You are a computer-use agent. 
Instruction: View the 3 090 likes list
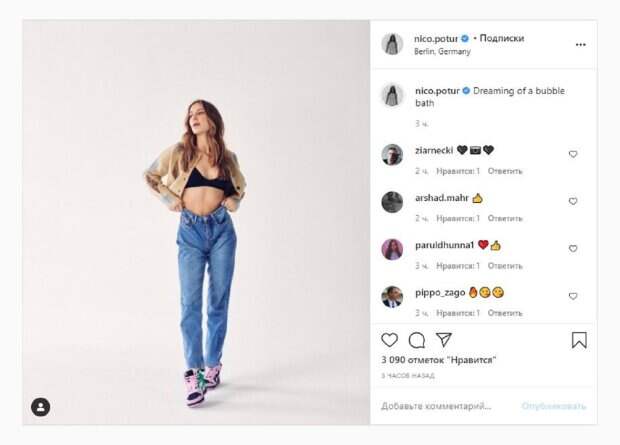[x=439, y=360]
